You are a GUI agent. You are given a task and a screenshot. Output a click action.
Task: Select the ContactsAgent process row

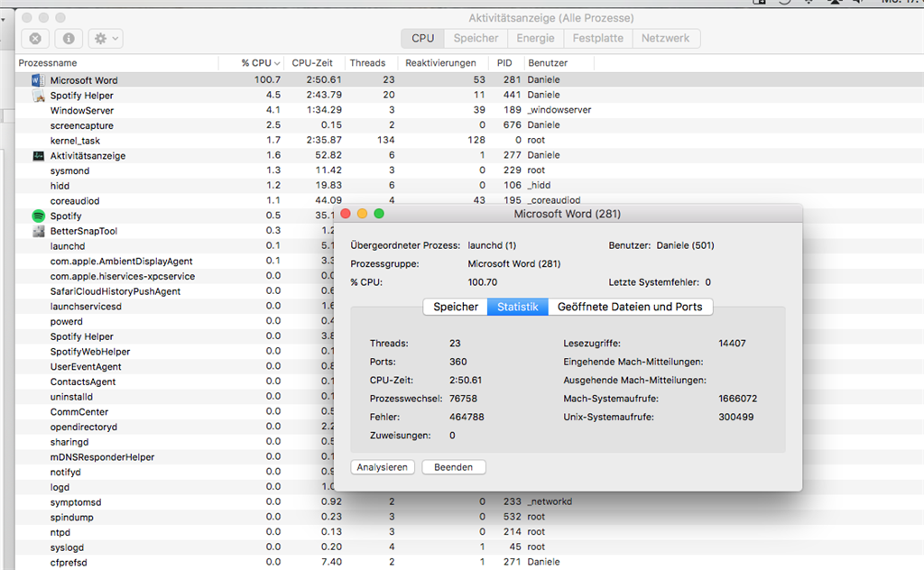point(175,382)
